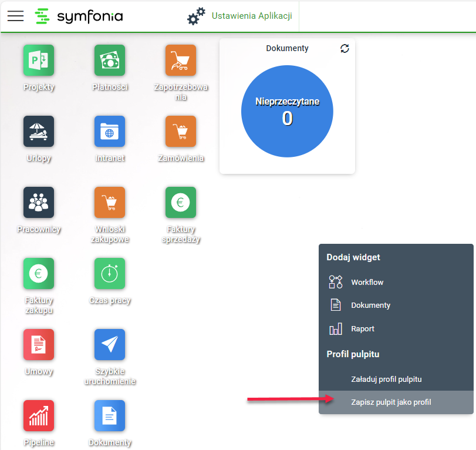Open the Pracownicy module

[39, 202]
